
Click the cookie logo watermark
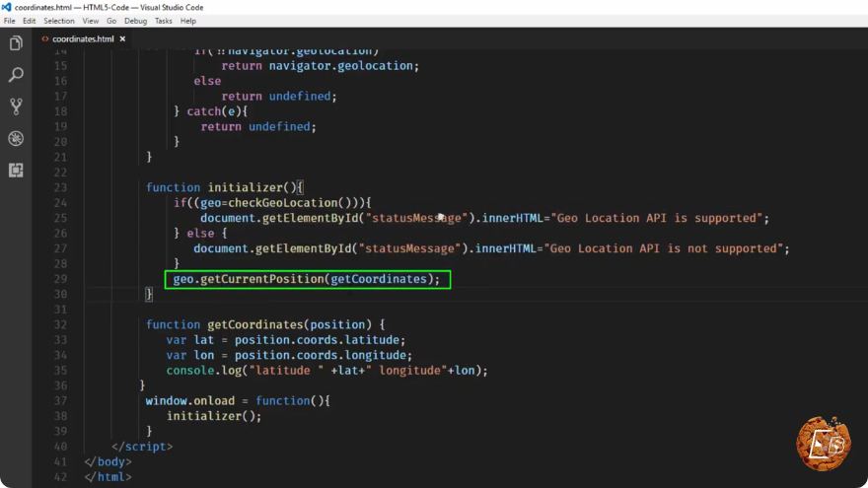(x=824, y=444)
